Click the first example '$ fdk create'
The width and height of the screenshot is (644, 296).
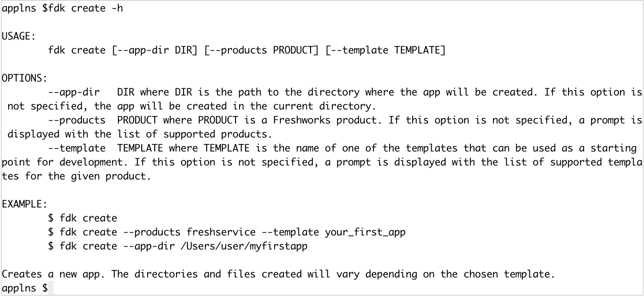tap(83, 218)
